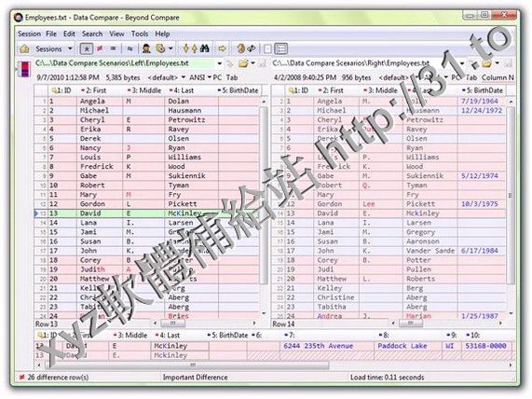The image size is (532, 399).
Task: Click '6244 235th Avenue' in detail pane
Action: click(318, 346)
